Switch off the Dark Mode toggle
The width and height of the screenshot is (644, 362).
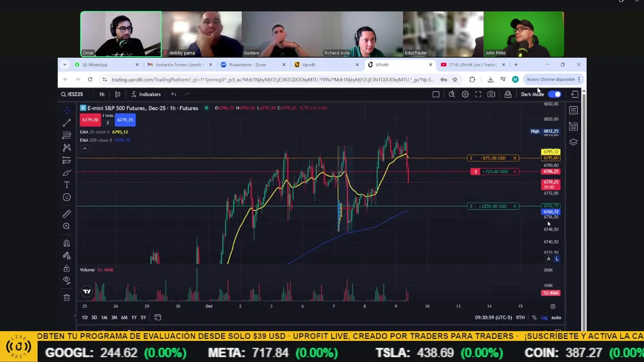pyautogui.click(x=554, y=94)
